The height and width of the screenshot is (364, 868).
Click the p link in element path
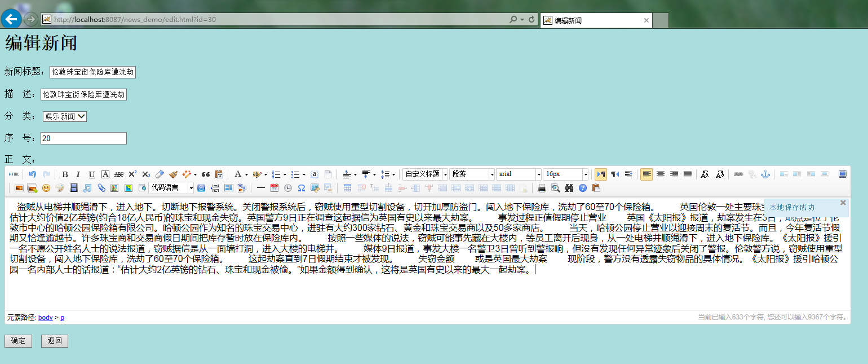63,318
